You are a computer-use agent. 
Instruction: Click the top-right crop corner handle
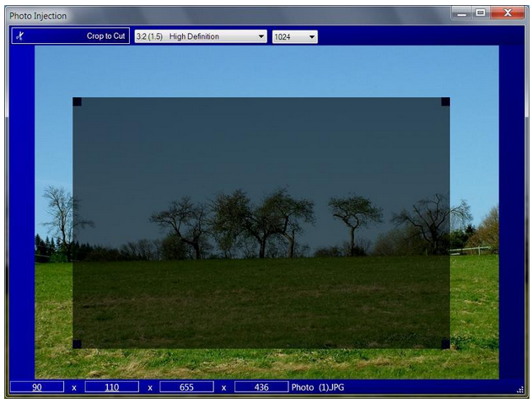coord(445,102)
